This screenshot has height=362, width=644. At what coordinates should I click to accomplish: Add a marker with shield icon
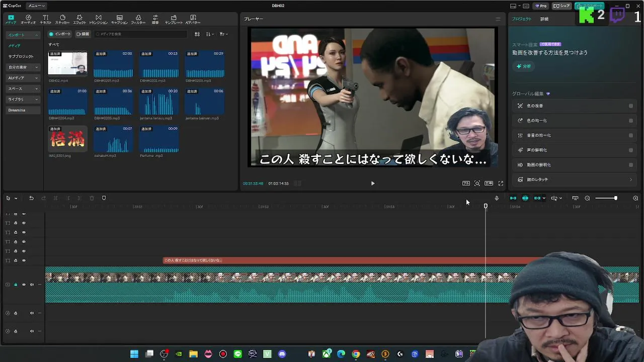(x=104, y=198)
